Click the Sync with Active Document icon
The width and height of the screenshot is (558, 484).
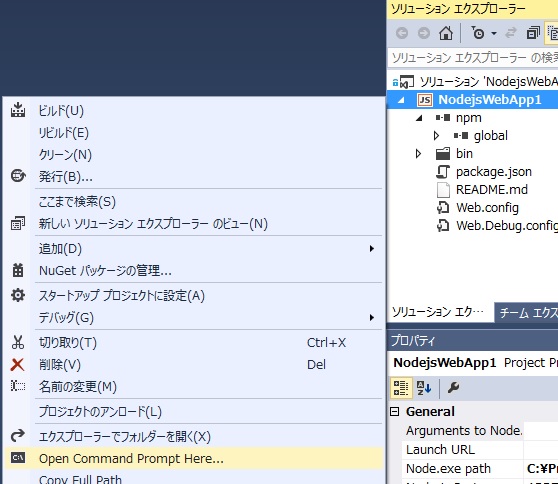tap(511, 33)
